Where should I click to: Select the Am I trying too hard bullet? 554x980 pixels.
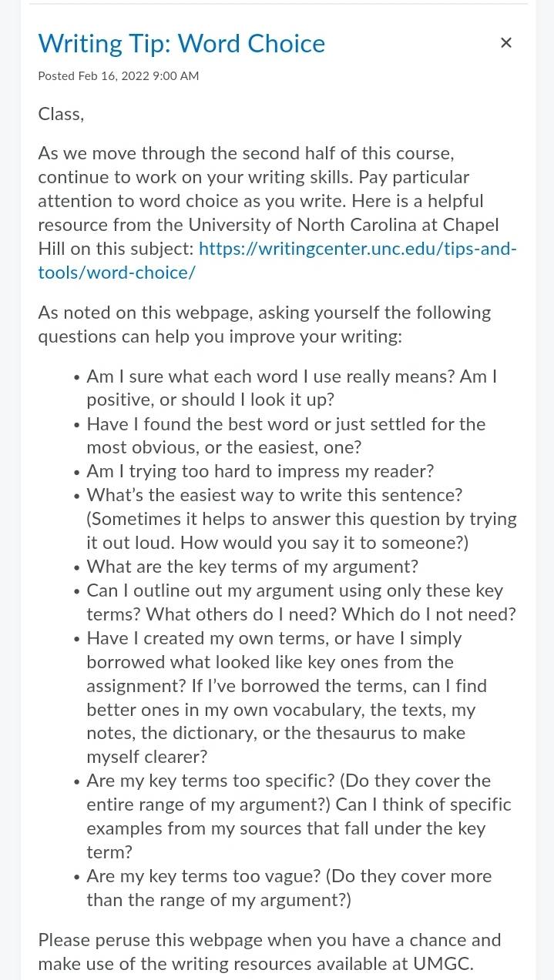tap(260, 471)
